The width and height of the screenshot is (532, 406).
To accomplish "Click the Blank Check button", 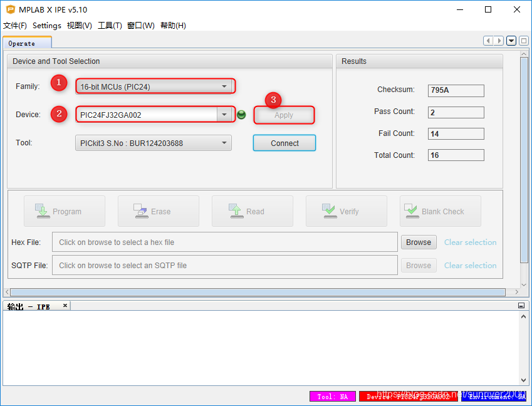I will click(x=441, y=211).
